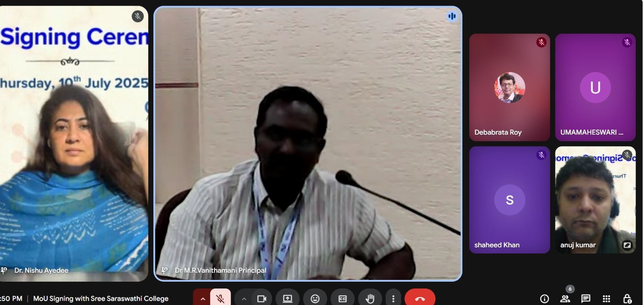
Task: Click the letter S avatar circle
Action: click(510, 200)
